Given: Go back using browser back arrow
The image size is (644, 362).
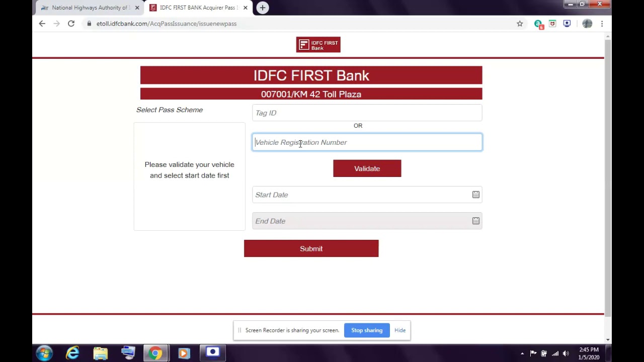Looking at the screenshot, I should tap(42, 24).
